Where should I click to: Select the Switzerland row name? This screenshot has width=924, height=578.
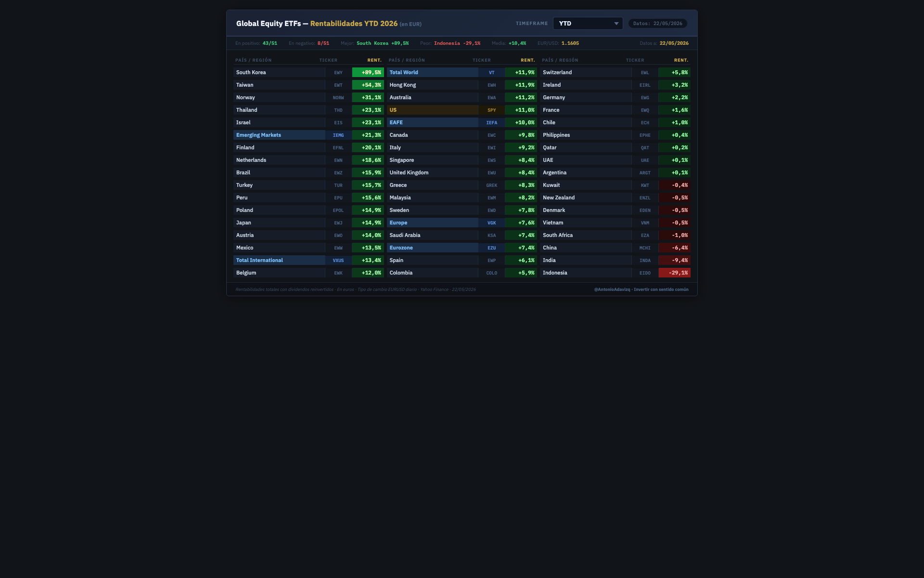[x=586, y=72]
